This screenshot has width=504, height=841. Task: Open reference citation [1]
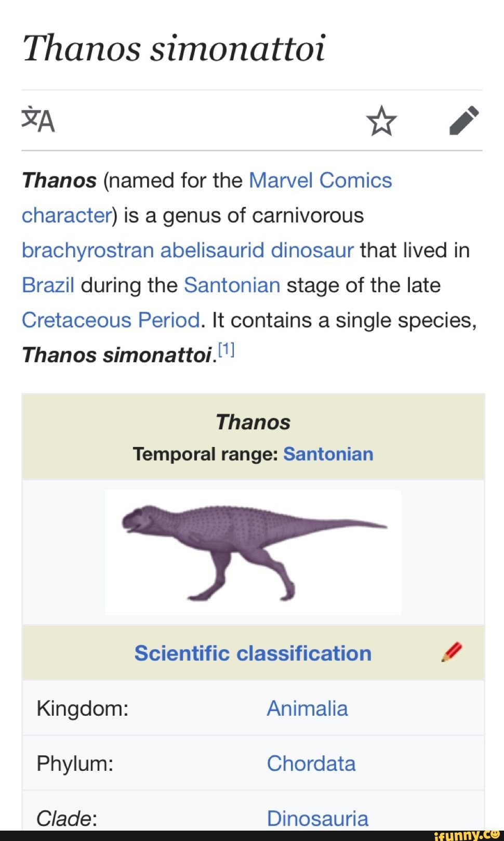tap(227, 347)
